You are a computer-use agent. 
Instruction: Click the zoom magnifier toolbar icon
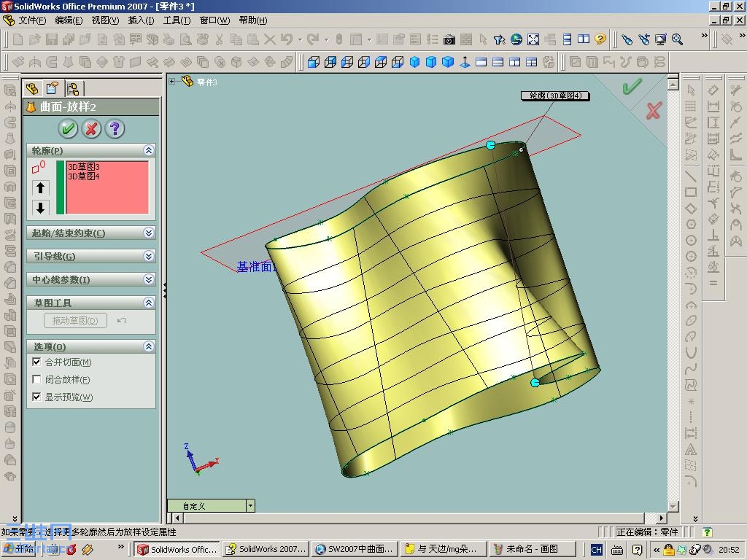pyautogui.click(x=677, y=39)
